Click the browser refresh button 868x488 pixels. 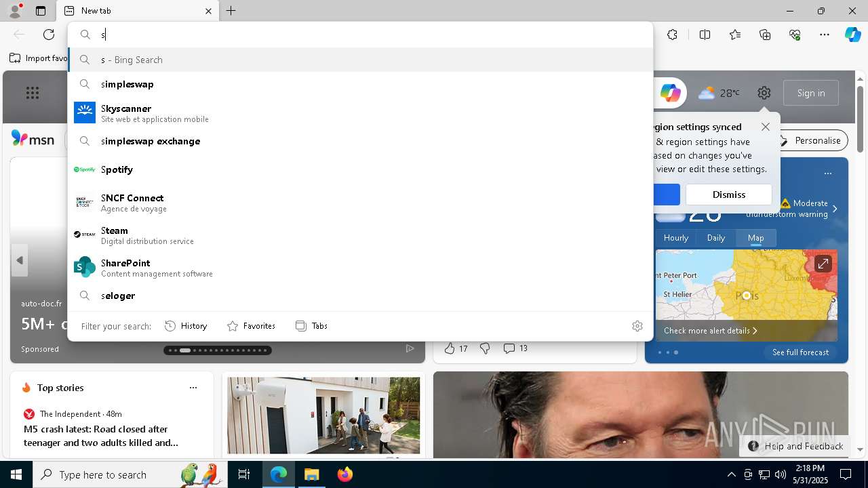click(49, 35)
